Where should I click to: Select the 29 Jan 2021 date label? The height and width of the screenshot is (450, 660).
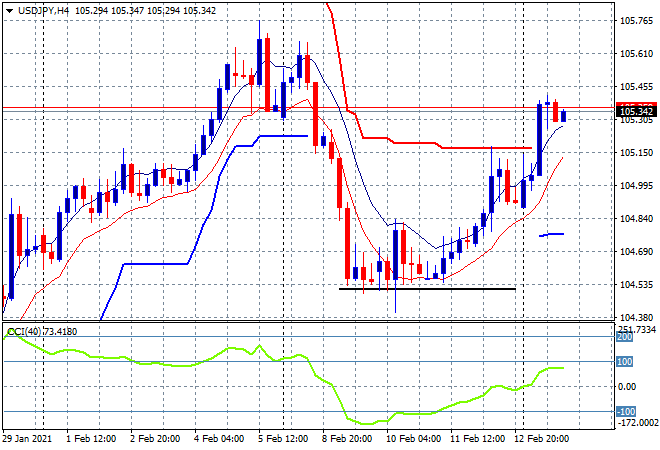click(27, 439)
